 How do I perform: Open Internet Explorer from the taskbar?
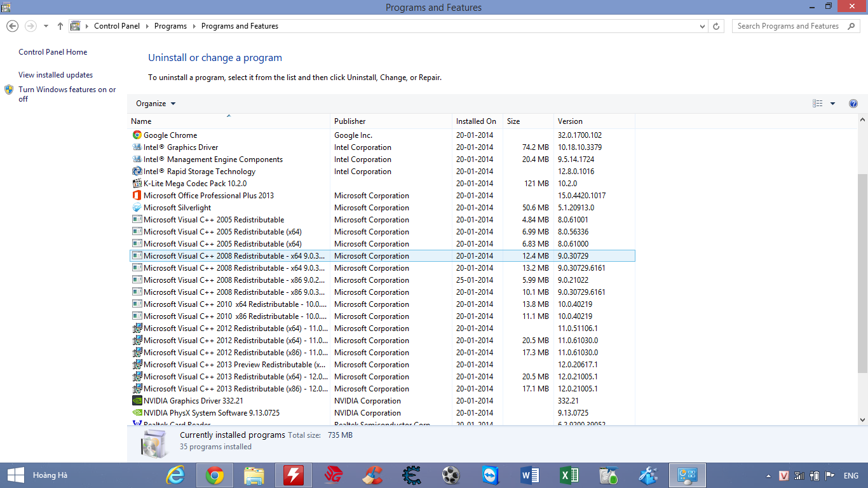pyautogui.click(x=175, y=475)
